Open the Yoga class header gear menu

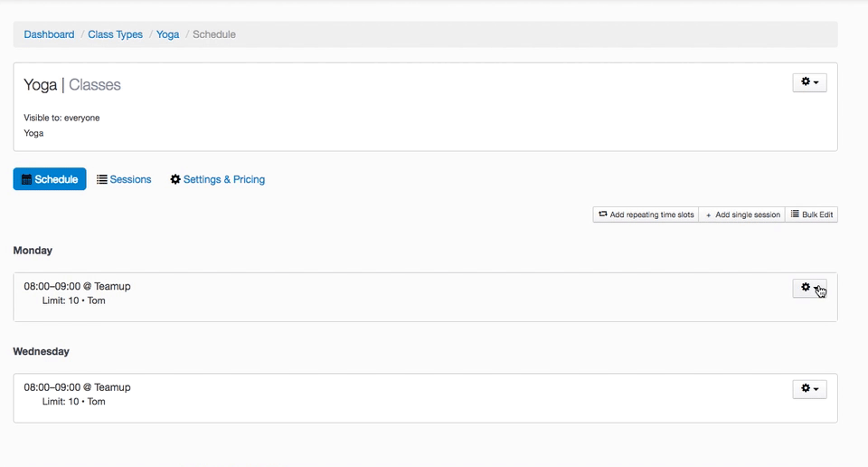(809, 82)
